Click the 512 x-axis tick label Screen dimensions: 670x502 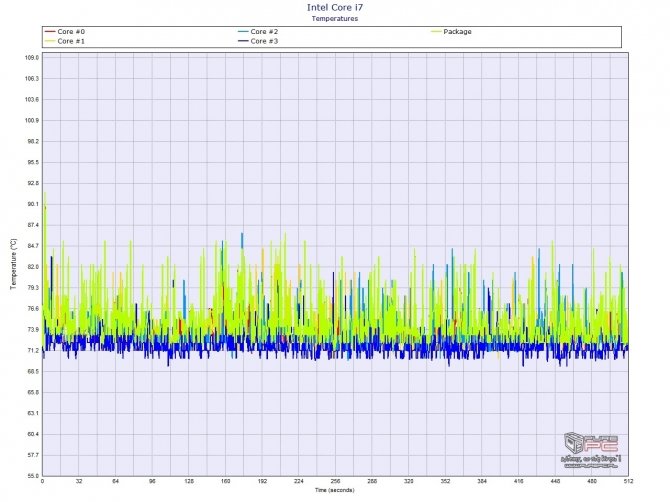click(x=628, y=481)
